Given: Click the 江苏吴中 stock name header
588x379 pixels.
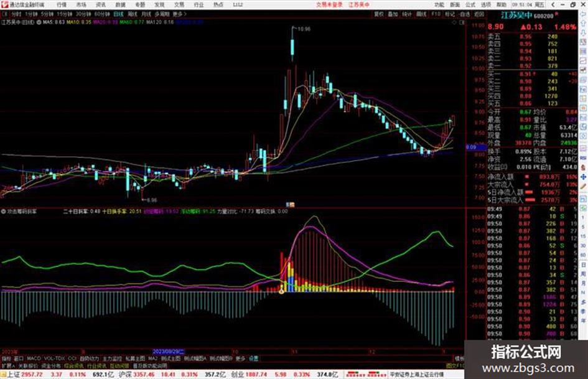Looking at the screenshot, I should pos(516,16).
